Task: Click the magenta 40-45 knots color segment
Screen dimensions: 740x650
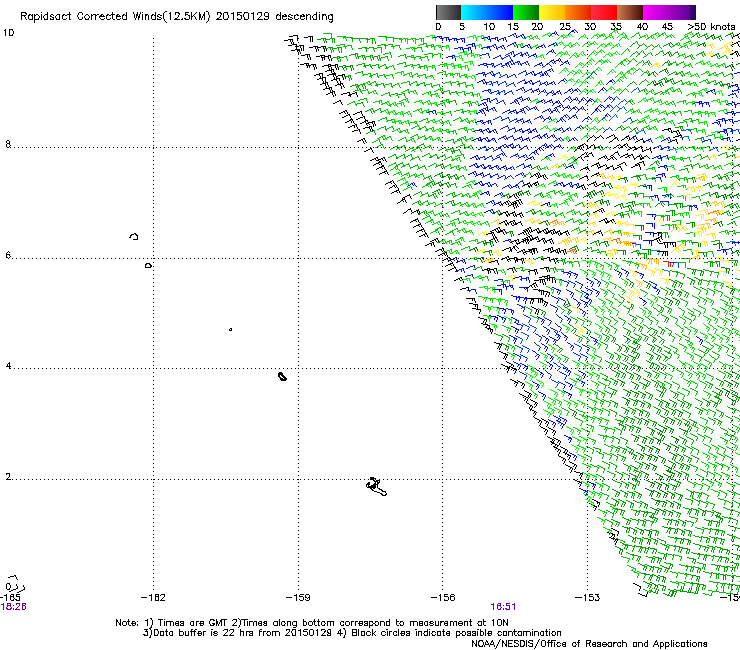Action: (x=656, y=12)
